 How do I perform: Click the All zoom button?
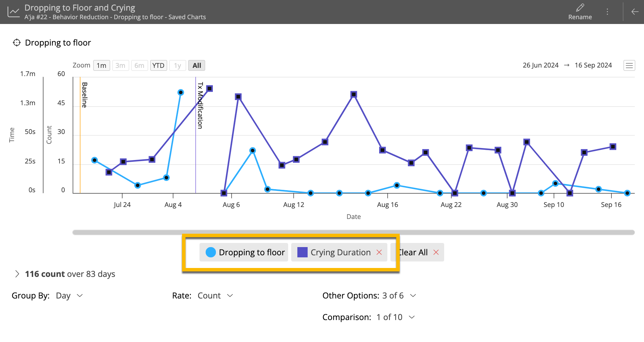(197, 65)
